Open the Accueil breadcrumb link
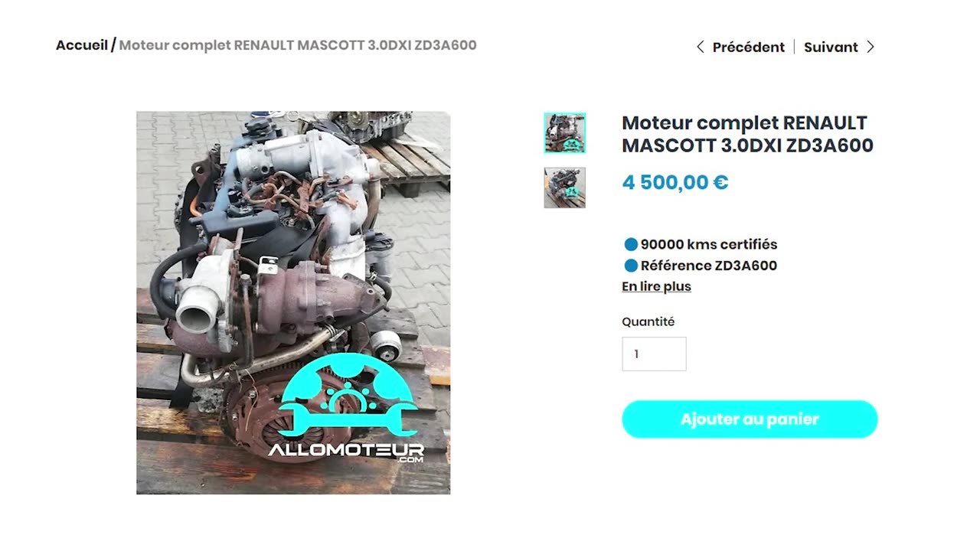 (x=82, y=45)
